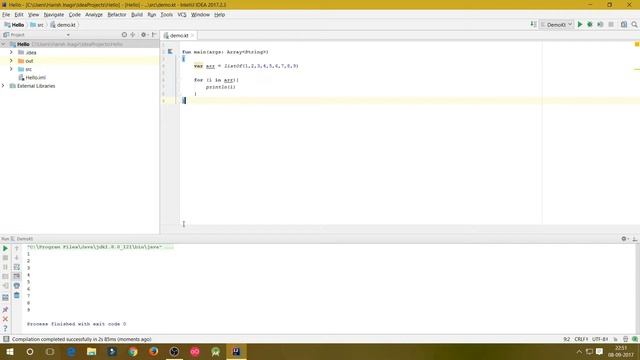This screenshot has width=640, height=360.
Task: Click the 9:2 caret position in the status bar
Action: coord(567,339)
